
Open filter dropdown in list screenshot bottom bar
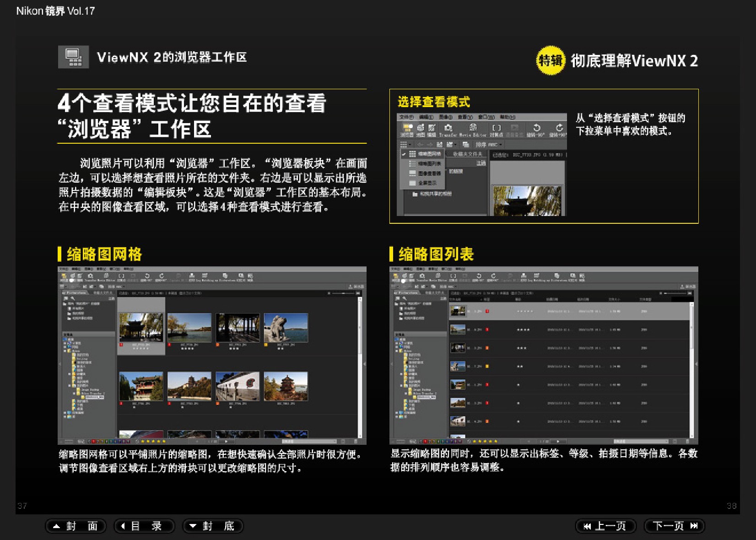[x=641, y=442]
